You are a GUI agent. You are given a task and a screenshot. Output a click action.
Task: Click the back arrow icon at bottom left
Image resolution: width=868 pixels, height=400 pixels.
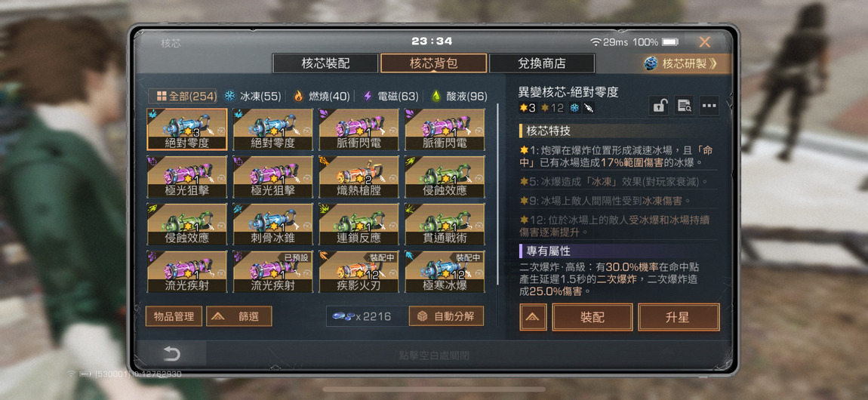pos(171,354)
